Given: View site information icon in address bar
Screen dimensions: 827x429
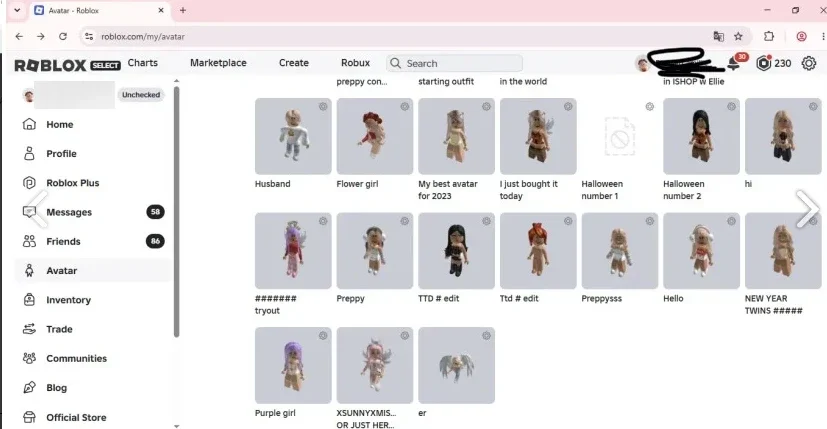Looking at the screenshot, I should (89, 36).
